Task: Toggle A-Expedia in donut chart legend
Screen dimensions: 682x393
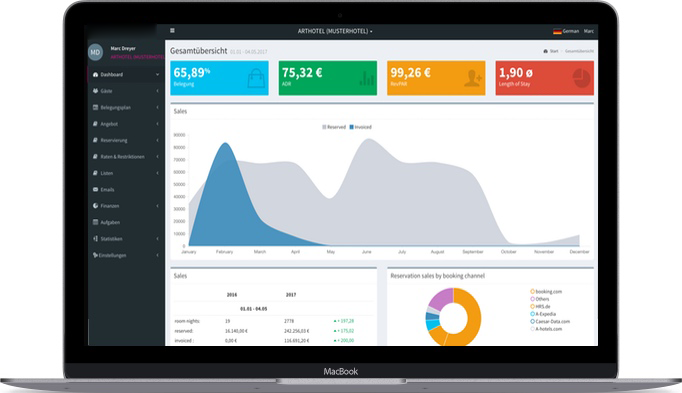Action: tap(543, 314)
